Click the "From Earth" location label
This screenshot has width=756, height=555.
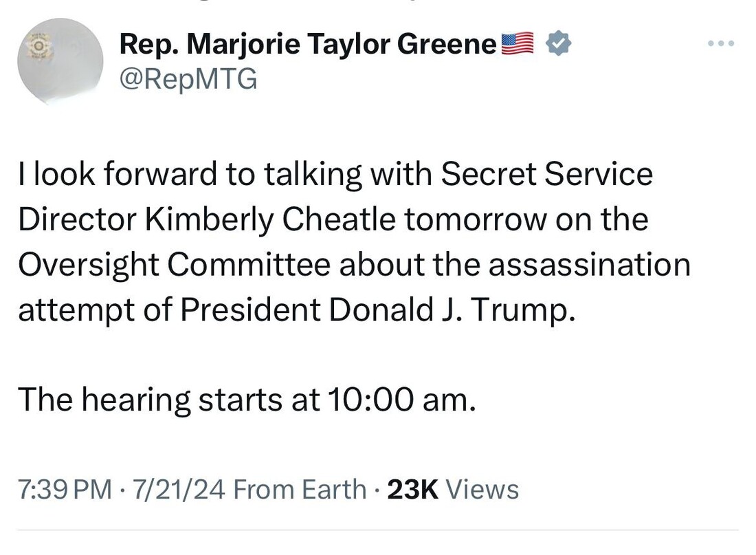[x=300, y=490]
